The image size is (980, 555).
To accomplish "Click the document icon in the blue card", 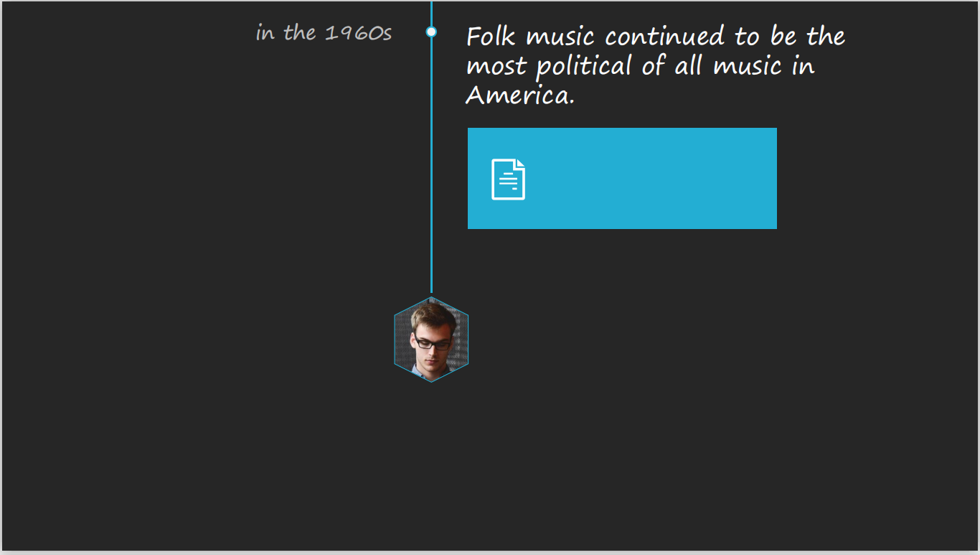I will [508, 179].
